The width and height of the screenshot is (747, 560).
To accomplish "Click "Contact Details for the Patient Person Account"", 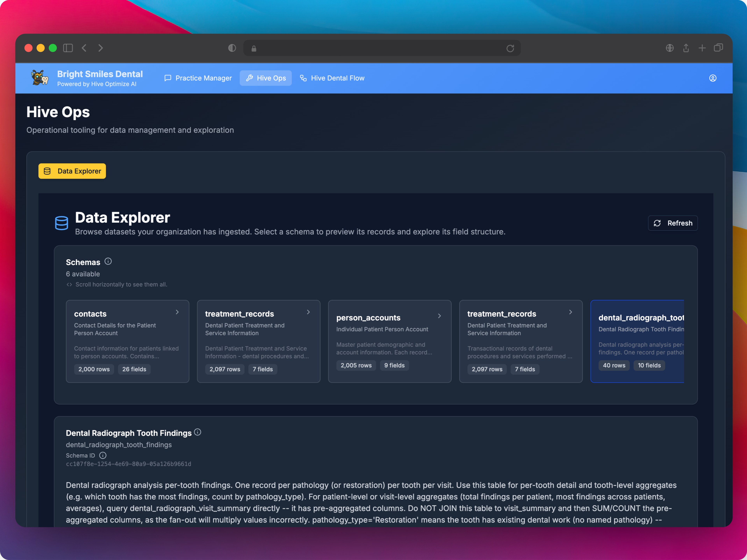I will [115, 329].
